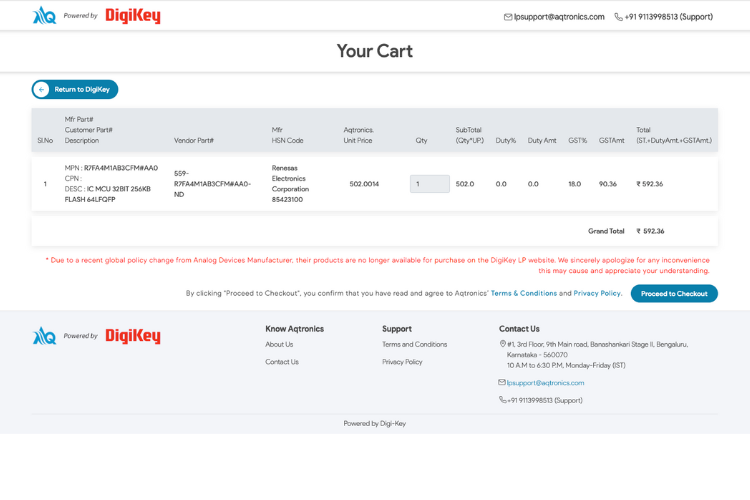Click the footer DigiKey logo
Viewport: 750px width, 500px height.
coord(133,336)
